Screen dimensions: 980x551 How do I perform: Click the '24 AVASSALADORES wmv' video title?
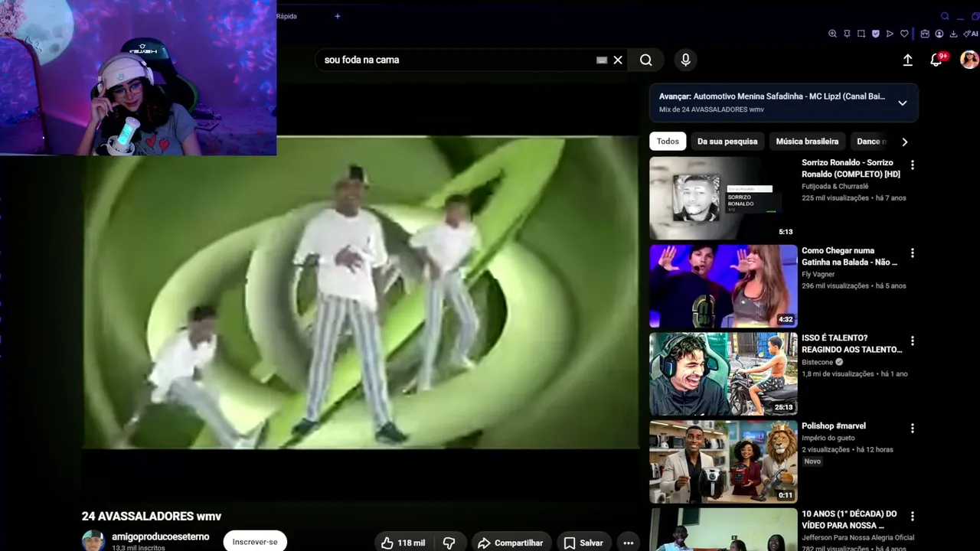tap(152, 517)
